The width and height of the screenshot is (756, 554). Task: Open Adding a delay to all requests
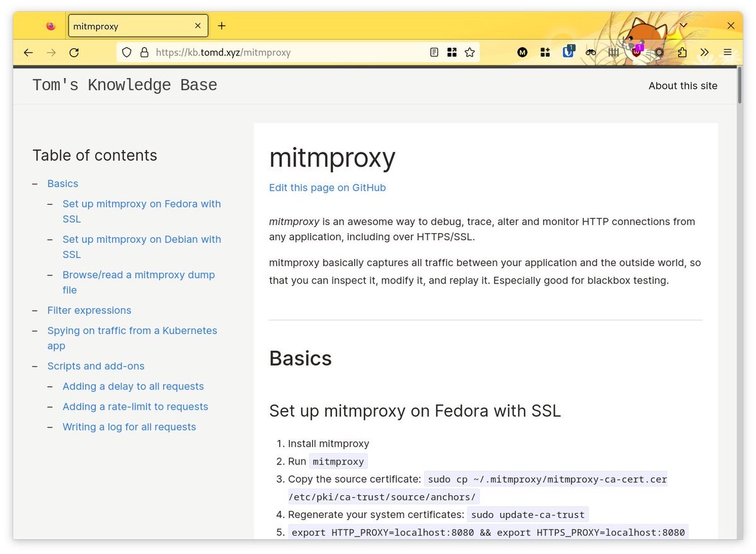(133, 386)
